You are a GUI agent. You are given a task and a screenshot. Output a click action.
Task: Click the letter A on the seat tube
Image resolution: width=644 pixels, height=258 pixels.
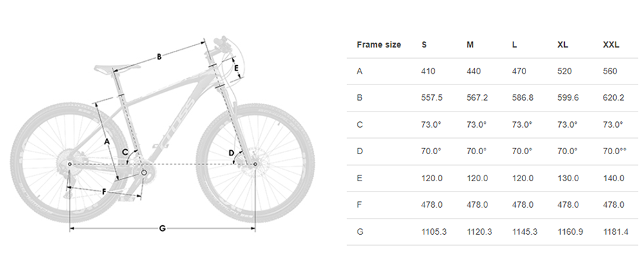(x=107, y=141)
